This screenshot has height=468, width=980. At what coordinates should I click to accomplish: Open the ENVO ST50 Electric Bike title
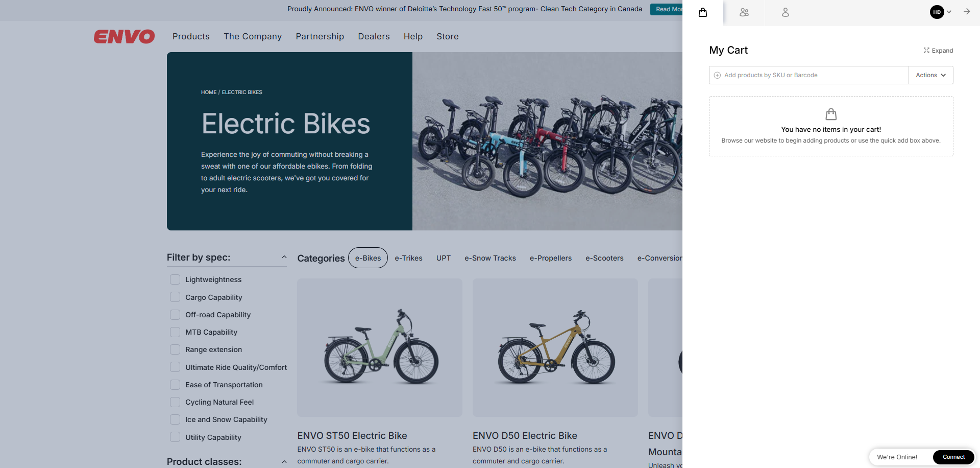point(352,436)
